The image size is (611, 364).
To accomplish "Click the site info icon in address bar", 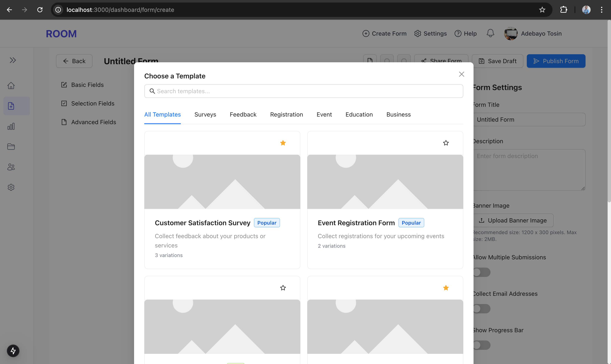I will [x=58, y=10].
